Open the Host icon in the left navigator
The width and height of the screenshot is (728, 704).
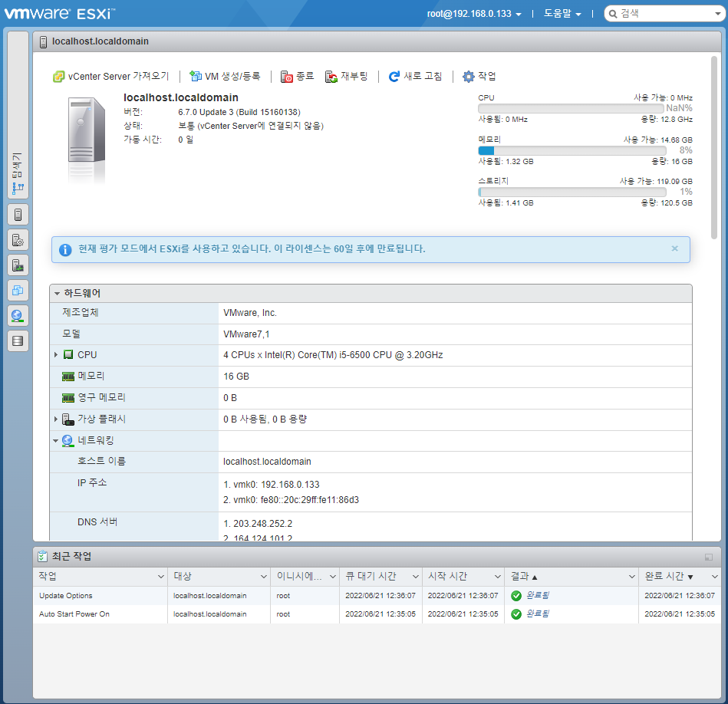tap(18, 215)
